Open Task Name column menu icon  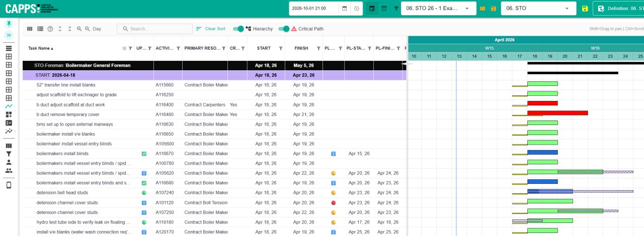pos(124,48)
